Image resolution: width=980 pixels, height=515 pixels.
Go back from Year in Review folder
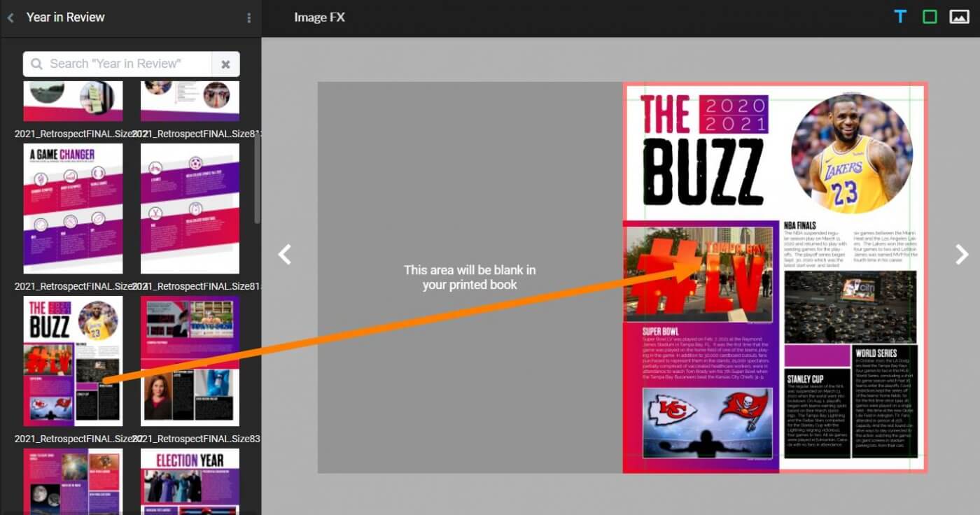point(10,17)
